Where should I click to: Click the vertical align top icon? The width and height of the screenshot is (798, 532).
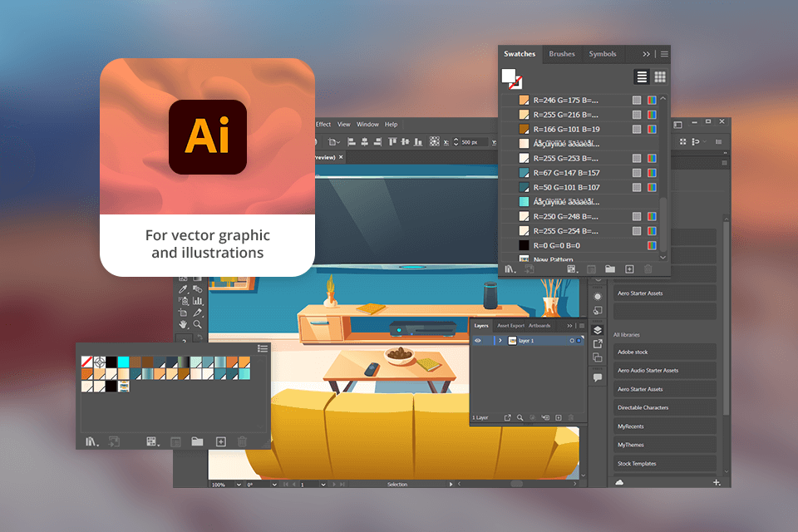coord(392,141)
